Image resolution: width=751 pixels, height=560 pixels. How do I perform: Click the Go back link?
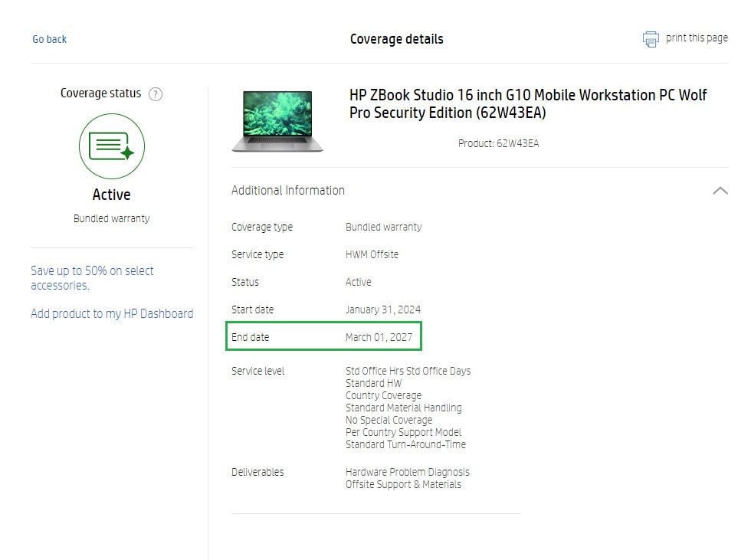49,39
